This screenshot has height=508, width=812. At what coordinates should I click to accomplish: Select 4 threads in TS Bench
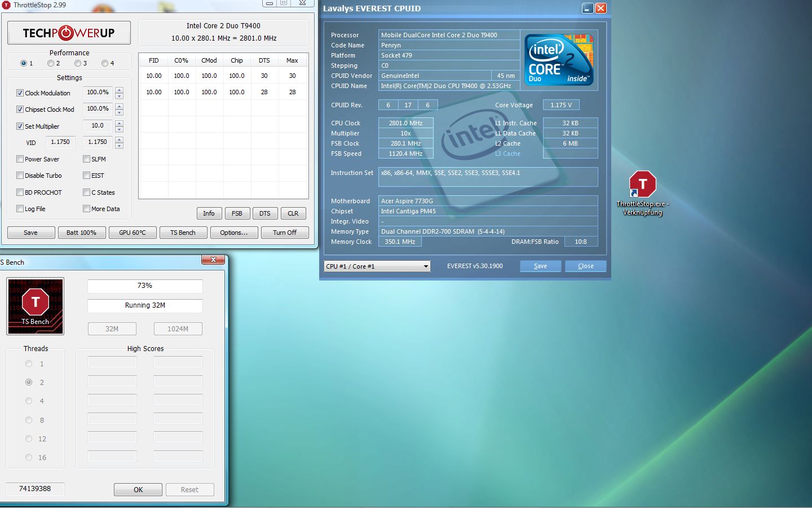pyautogui.click(x=29, y=401)
